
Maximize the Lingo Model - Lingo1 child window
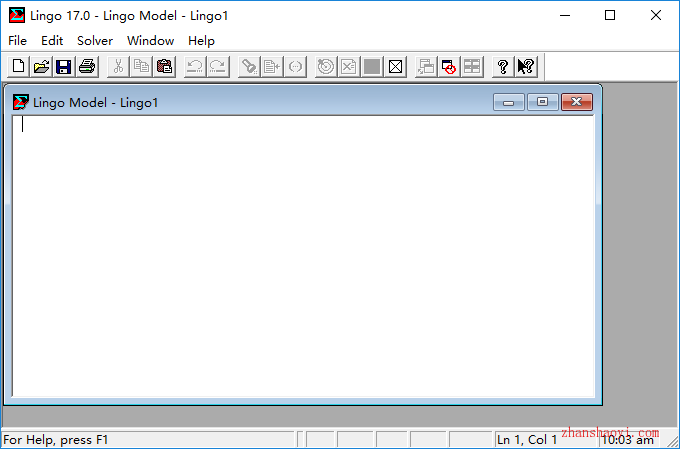point(543,102)
